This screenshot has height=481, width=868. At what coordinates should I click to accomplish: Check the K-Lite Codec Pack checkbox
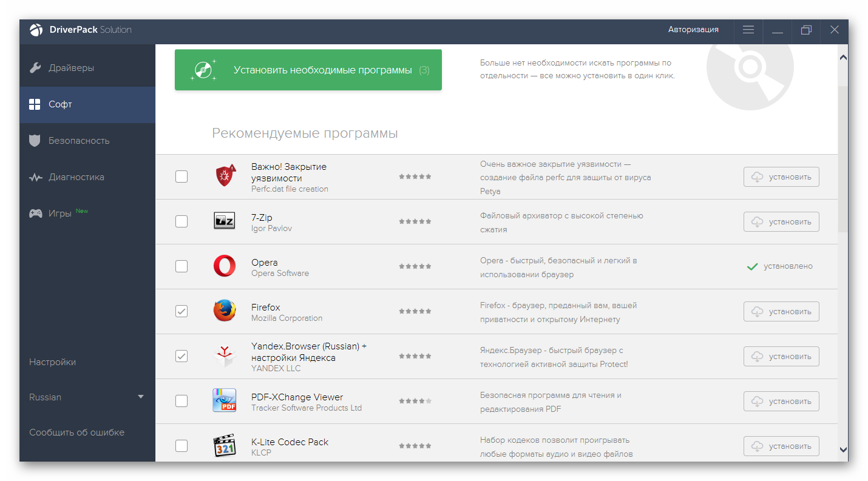[x=181, y=446]
